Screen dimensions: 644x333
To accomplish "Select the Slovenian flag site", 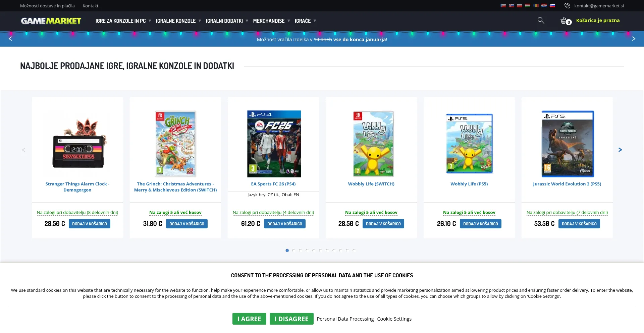I will pos(552,6).
